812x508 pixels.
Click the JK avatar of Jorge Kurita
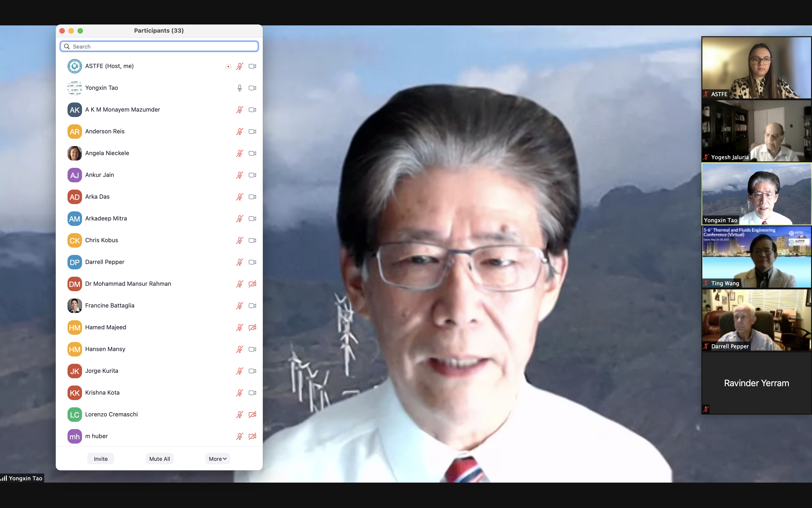[75, 371]
